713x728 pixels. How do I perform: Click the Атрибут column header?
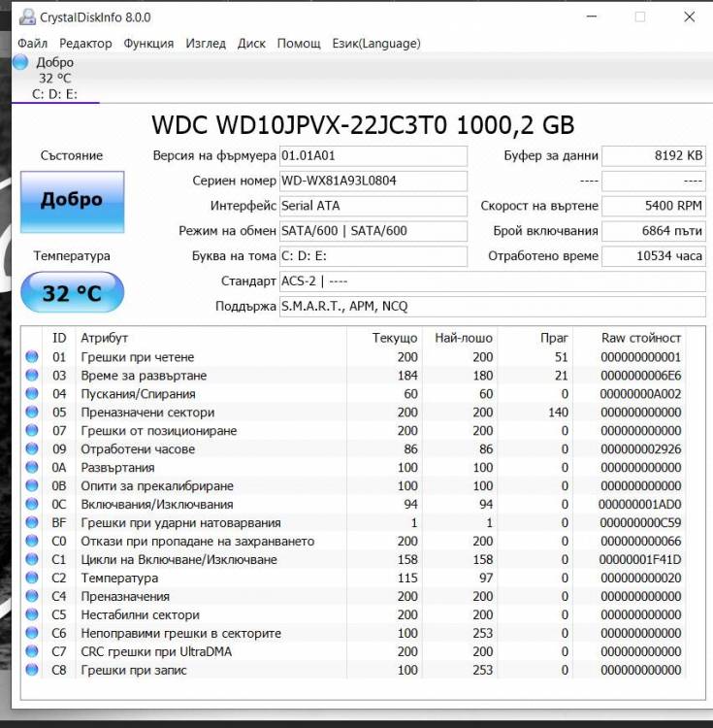(x=211, y=338)
